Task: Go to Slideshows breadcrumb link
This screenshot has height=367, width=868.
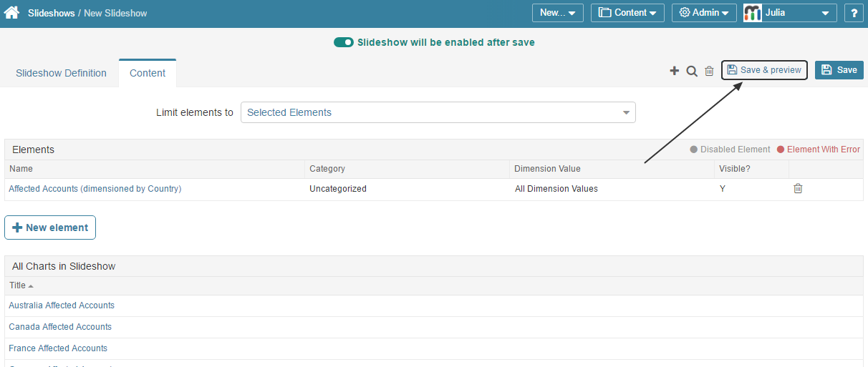Action: pos(51,13)
